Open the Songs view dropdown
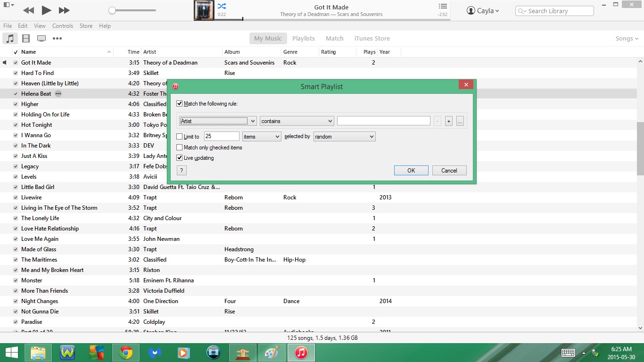Viewport: 644px width, 362px height. pos(627,39)
